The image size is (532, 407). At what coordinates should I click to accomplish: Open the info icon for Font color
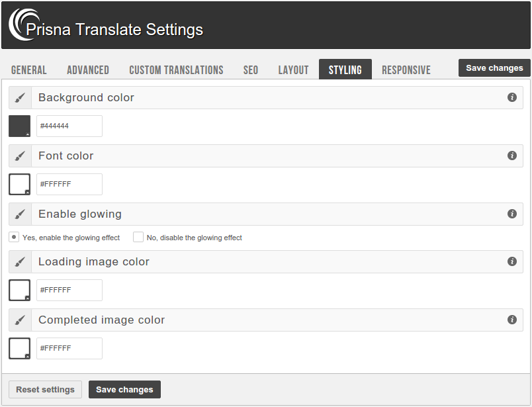coord(512,156)
